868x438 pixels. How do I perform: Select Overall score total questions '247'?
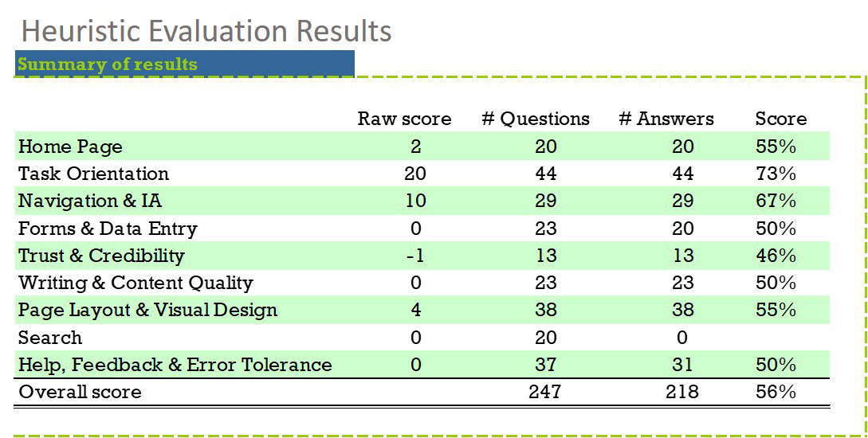[544, 392]
